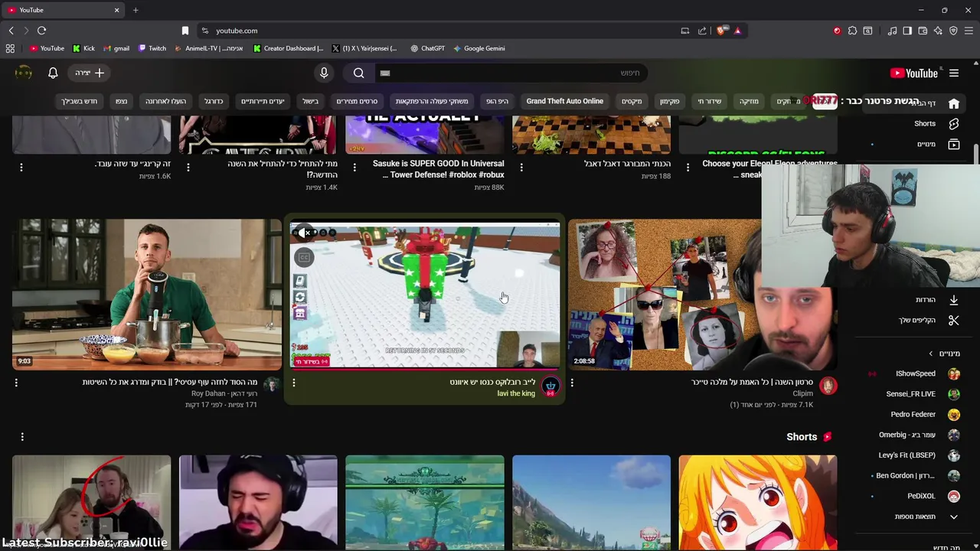The height and width of the screenshot is (551, 980).
Task: Toggle the browser sidebar panel icon
Action: 907,31
